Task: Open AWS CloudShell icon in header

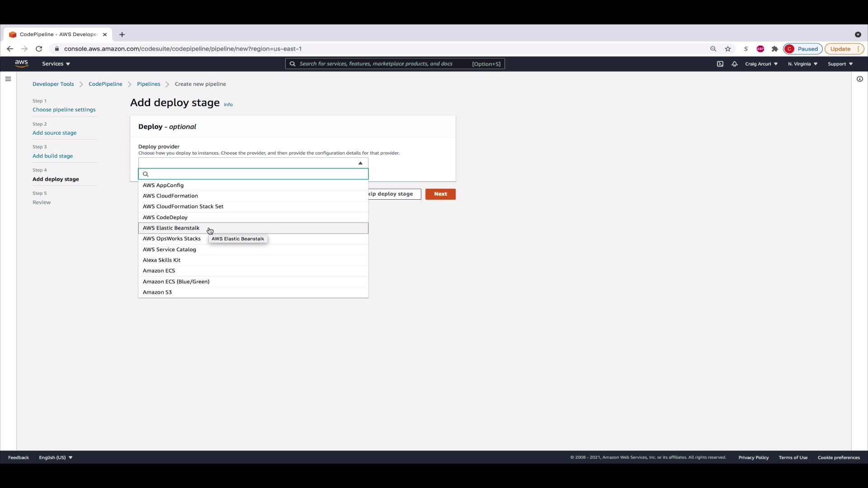Action: pos(720,64)
